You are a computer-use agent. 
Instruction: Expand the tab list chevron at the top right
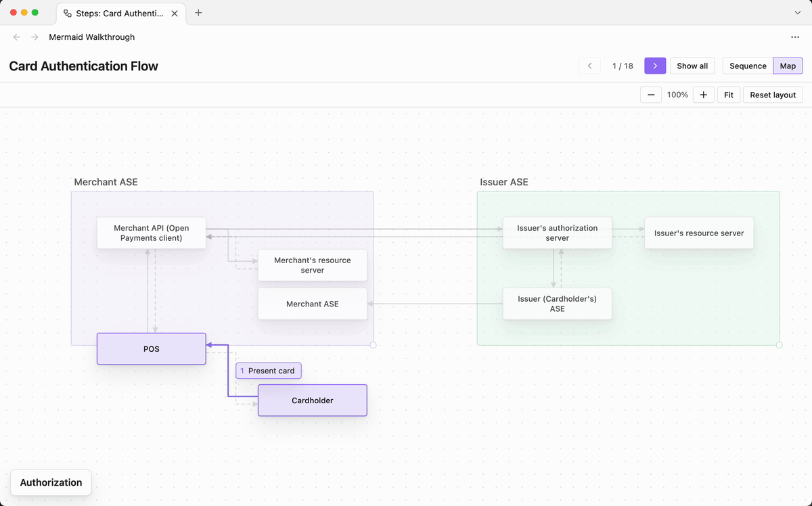[798, 13]
